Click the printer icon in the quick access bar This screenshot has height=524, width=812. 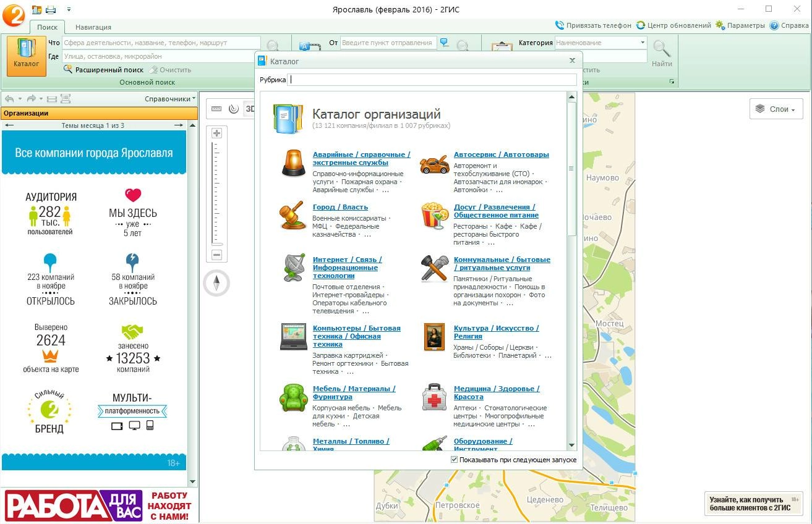point(51,9)
